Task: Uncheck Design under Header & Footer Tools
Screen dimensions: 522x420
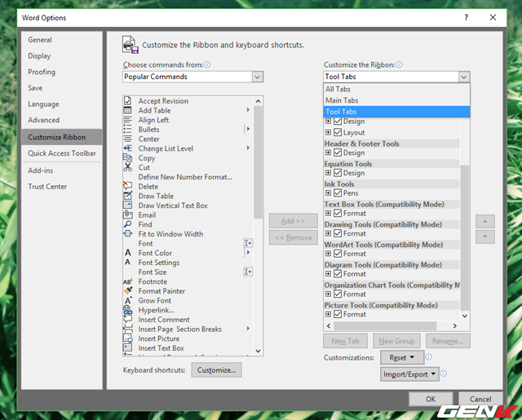Action: coord(338,153)
